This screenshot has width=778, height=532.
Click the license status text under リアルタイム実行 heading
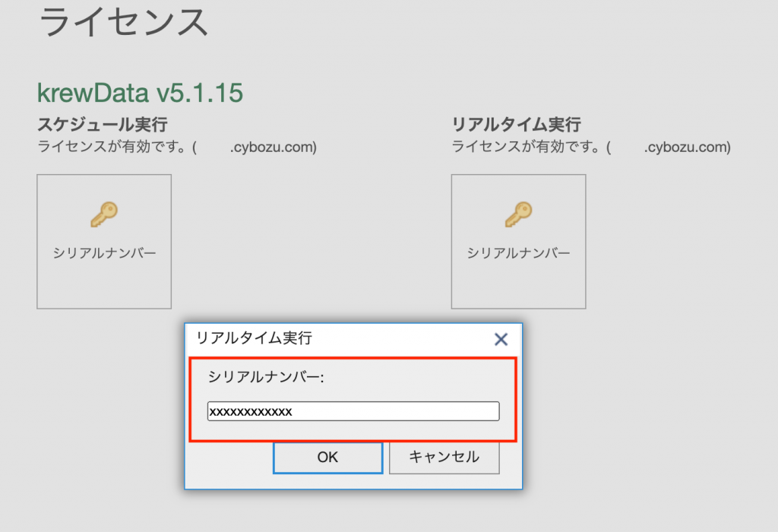coord(591,147)
